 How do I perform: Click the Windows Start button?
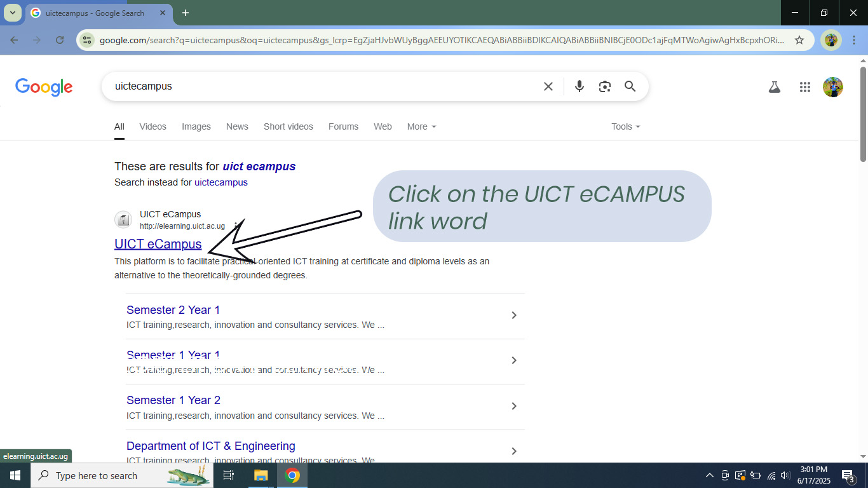click(15, 475)
